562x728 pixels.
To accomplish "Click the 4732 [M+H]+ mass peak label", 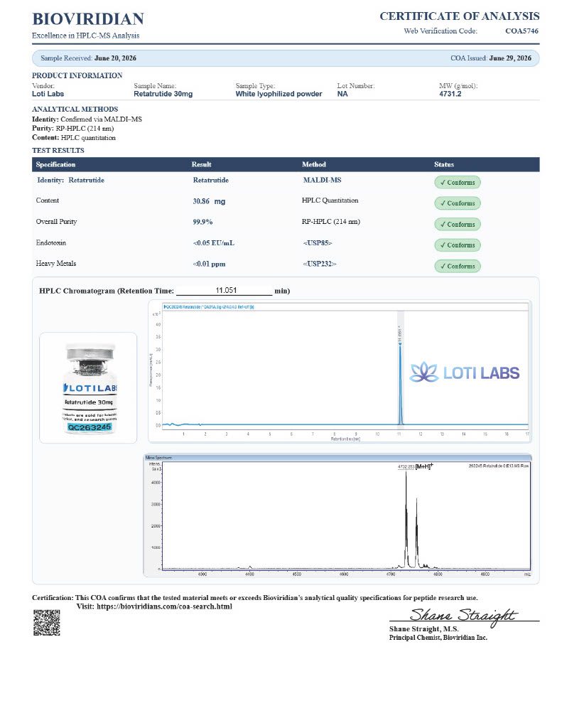I will coord(415,466).
